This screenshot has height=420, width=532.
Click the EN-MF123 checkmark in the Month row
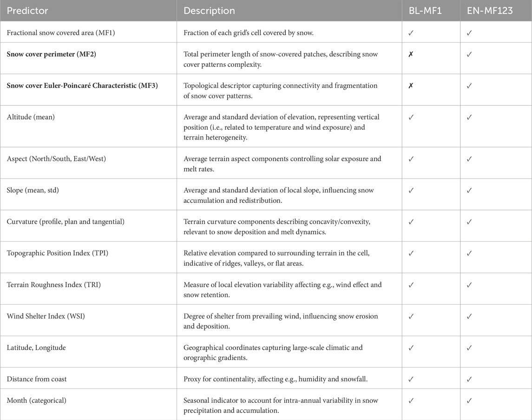(469, 400)
